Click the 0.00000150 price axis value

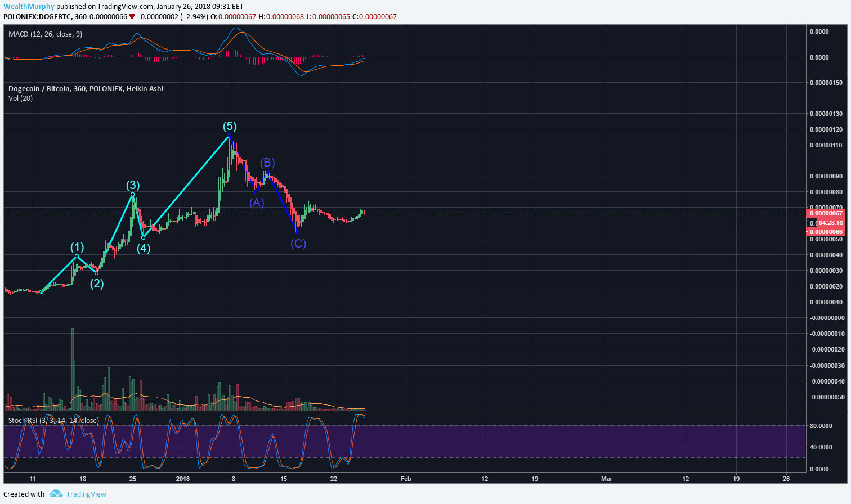(826, 83)
